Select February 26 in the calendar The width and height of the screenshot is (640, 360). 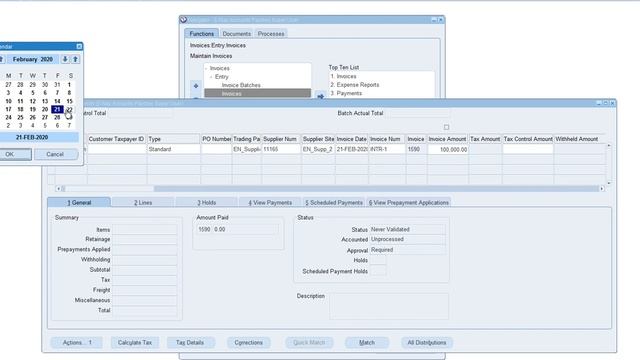[x=33, y=118]
